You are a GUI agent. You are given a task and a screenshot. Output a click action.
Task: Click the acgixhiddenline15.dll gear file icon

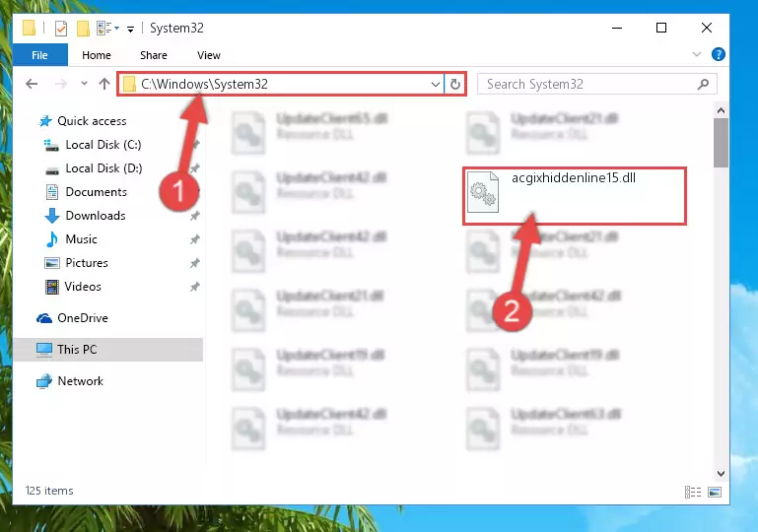(x=483, y=192)
